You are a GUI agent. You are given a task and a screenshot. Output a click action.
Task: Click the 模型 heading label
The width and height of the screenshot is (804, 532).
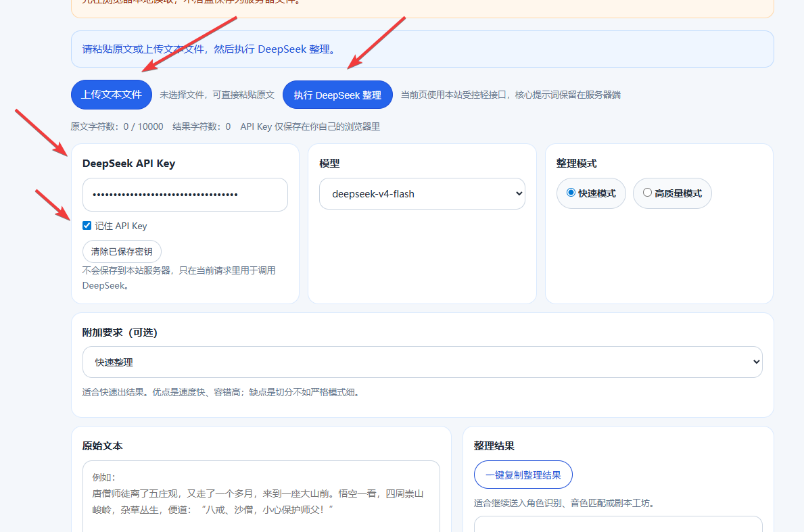[x=329, y=164]
